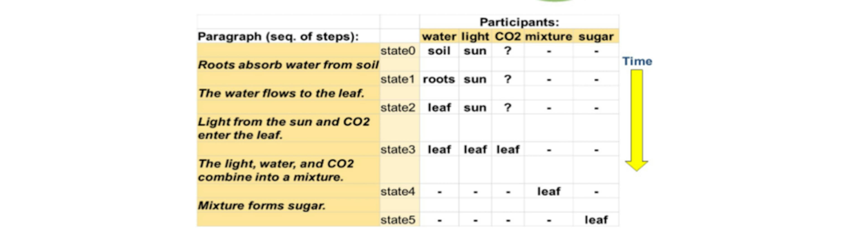Click the sugar leaf cell in state5

596,220
